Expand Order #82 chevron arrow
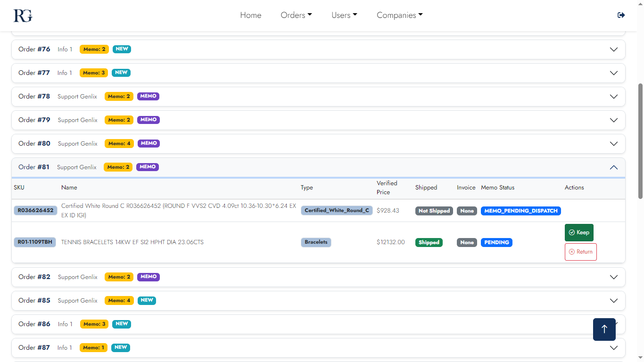Image resolution: width=644 pixels, height=362 pixels. tap(613, 277)
